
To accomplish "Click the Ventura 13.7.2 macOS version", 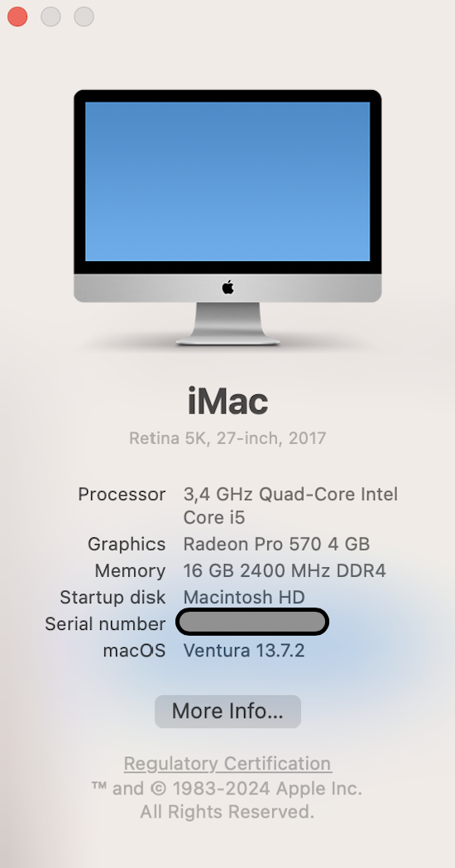I will coord(244,651).
